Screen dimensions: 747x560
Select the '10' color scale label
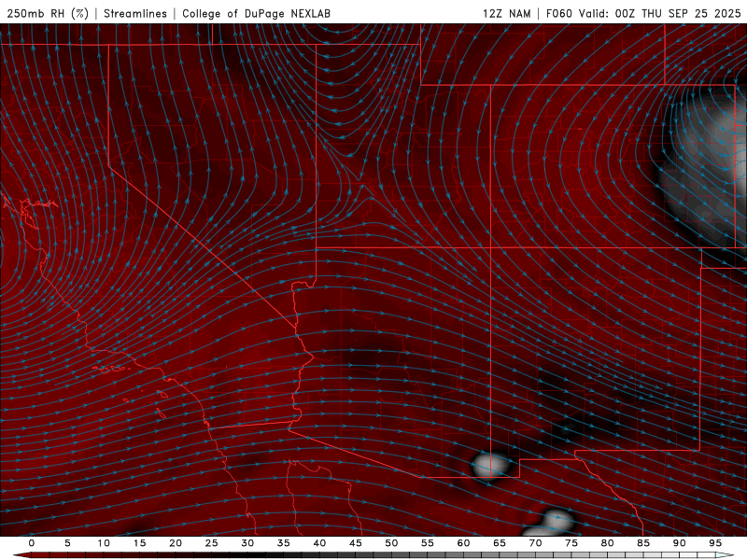click(x=104, y=543)
